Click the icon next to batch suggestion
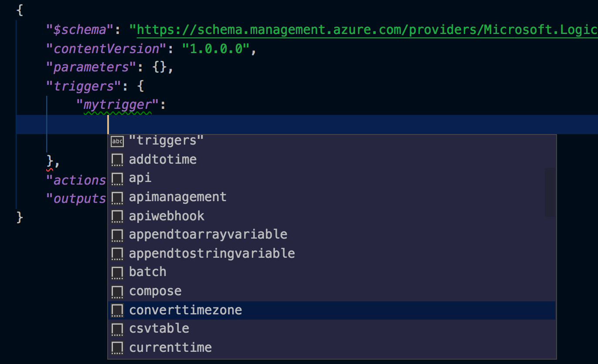 [117, 273]
